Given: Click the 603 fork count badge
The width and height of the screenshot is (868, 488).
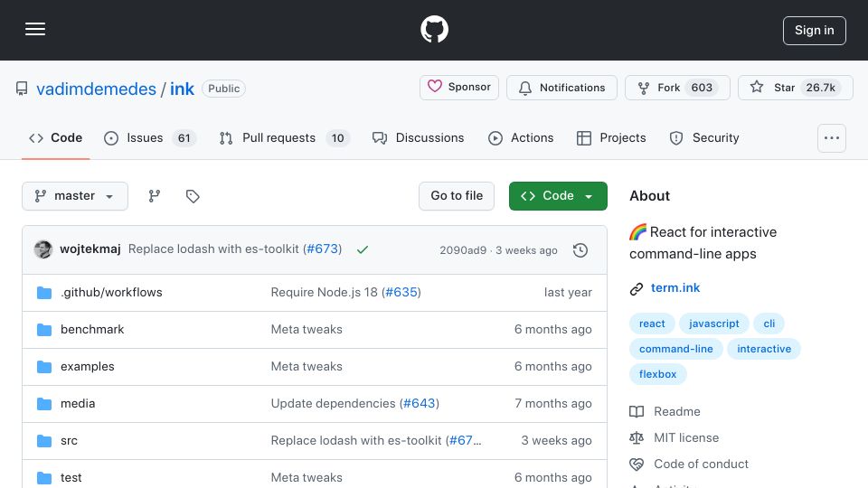Looking at the screenshot, I should (702, 88).
